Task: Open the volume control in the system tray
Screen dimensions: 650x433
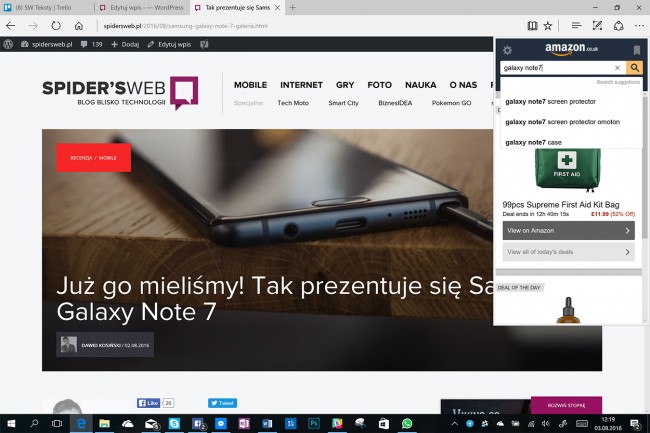Action: coord(546,423)
